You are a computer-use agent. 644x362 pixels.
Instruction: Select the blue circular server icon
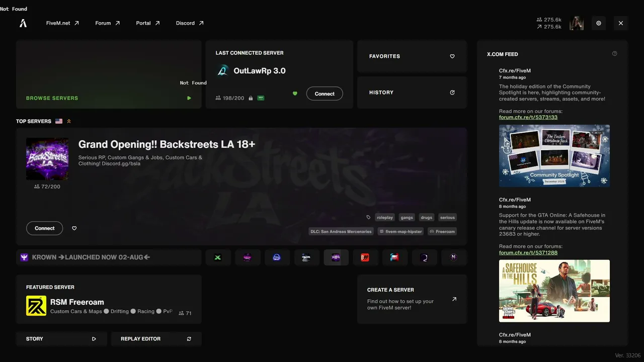click(277, 257)
